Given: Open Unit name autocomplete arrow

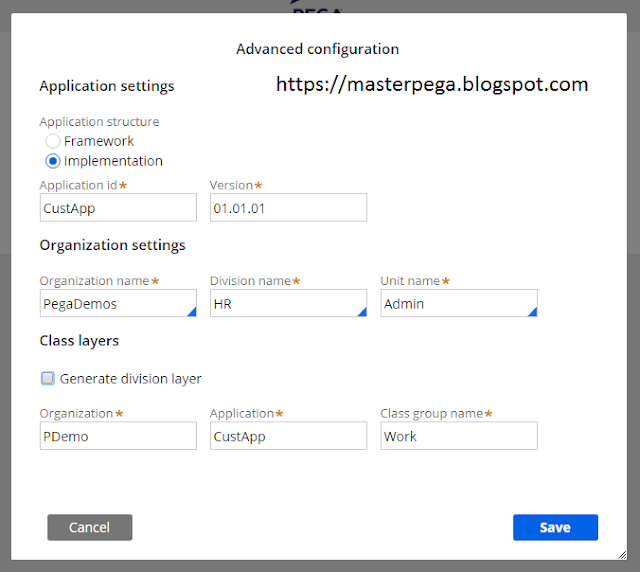Looking at the screenshot, I should coord(532,312).
